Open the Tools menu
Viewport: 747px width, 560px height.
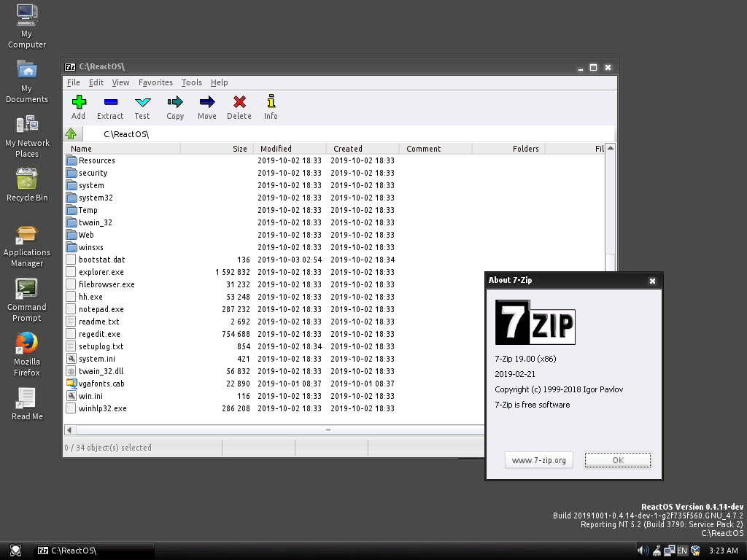click(x=192, y=82)
